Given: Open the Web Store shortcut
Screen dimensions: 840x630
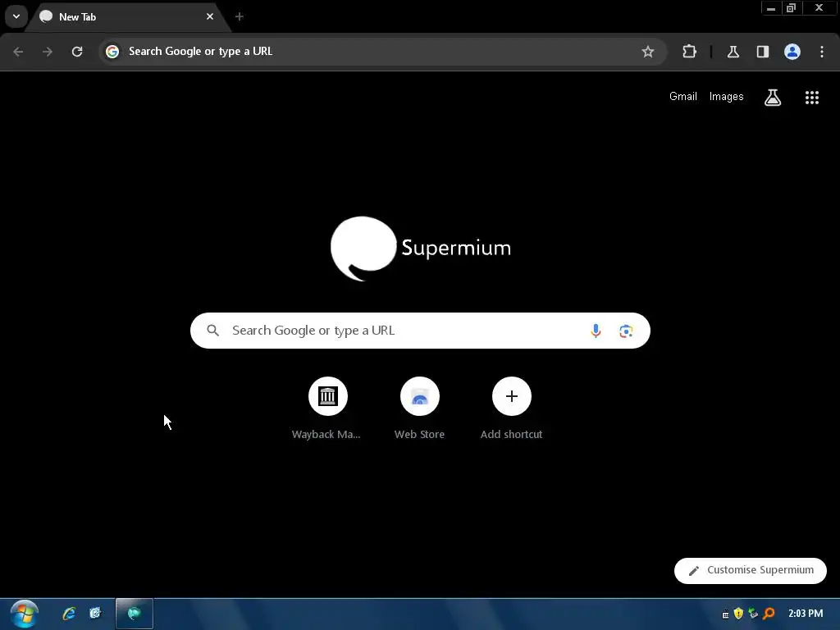Looking at the screenshot, I should click(419, 409).
